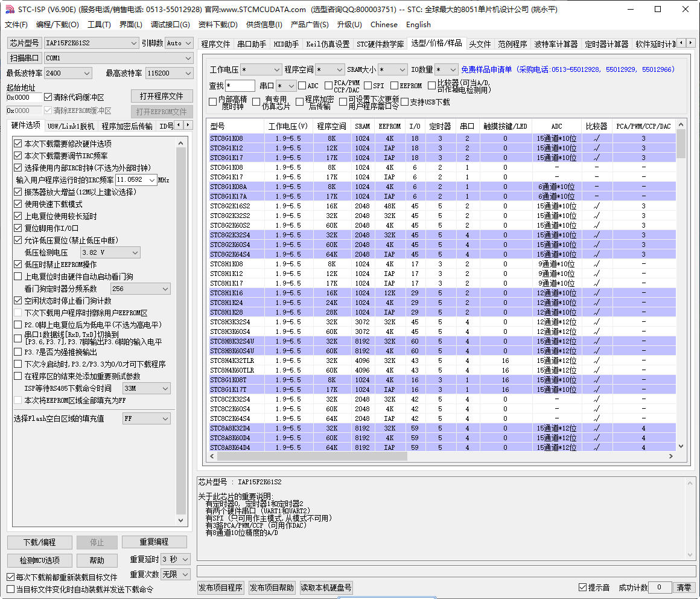
Task: Open the 工具(T) menu
Action: (99, 25)
